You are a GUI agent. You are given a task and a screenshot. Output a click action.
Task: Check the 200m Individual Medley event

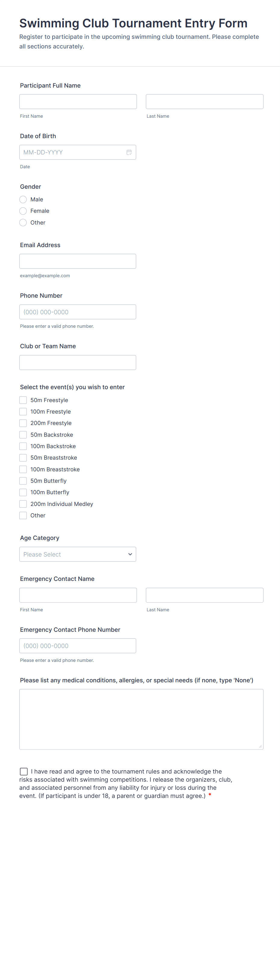[x=23, y=504]
